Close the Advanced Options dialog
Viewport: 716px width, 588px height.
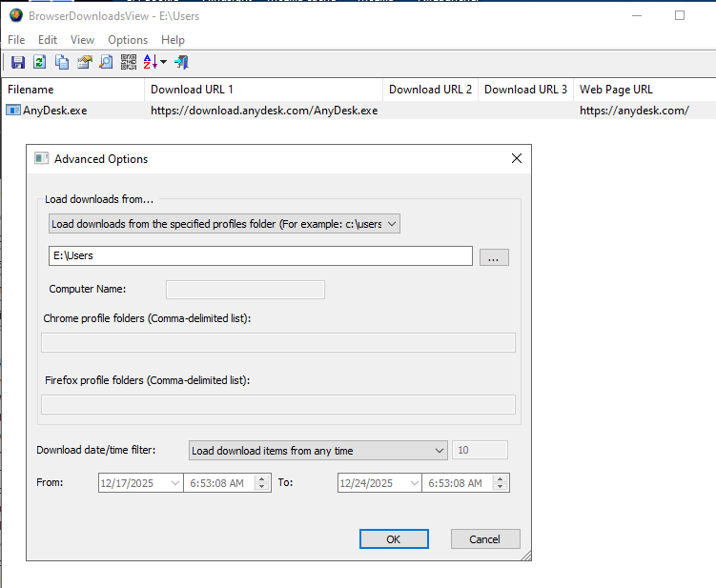pyautogui.click(x=517, y=158)
